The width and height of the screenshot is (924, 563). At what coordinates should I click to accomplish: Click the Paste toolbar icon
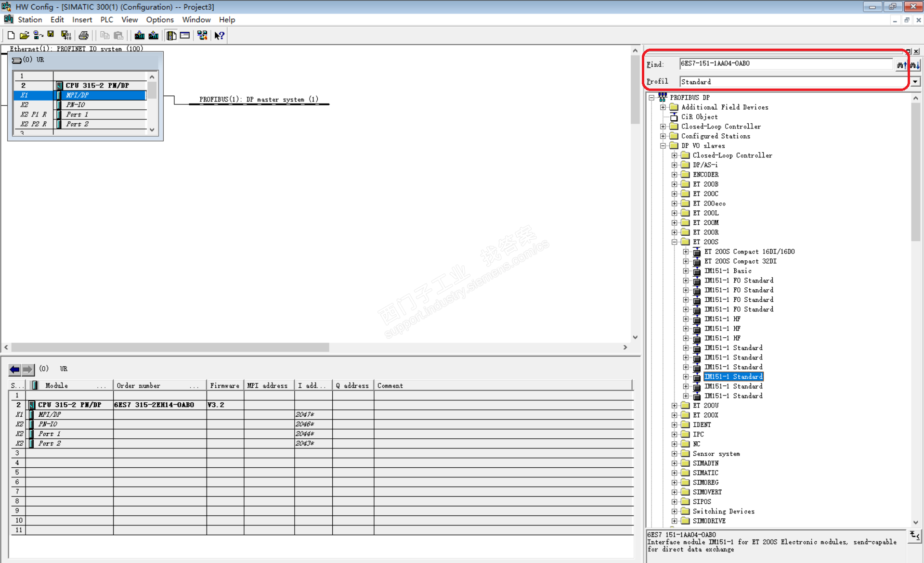pos(118,35)
